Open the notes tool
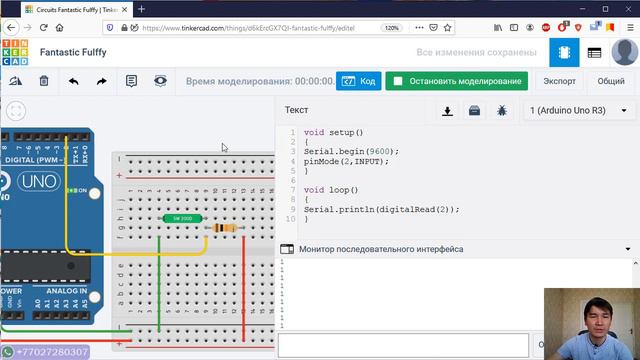640x360 pixels. pyautogui.click(x=131, y=81)
